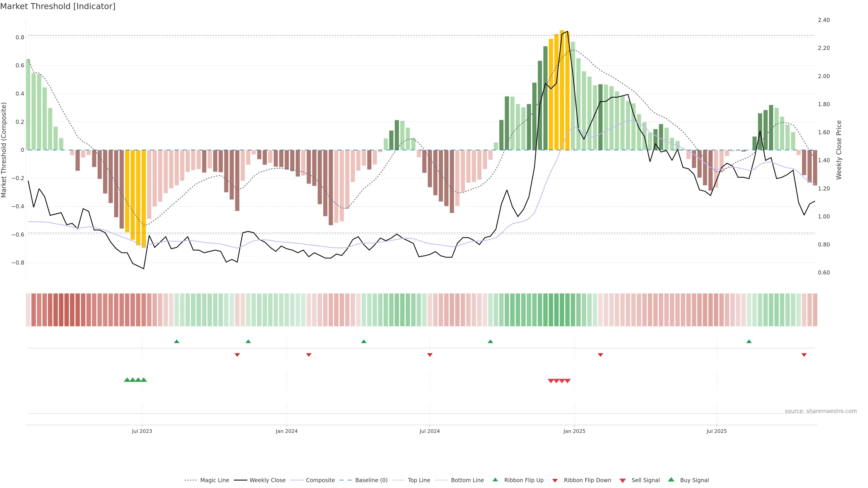
Task: Click the Jan 2024 x-axis label
Action: click(286, 431)
